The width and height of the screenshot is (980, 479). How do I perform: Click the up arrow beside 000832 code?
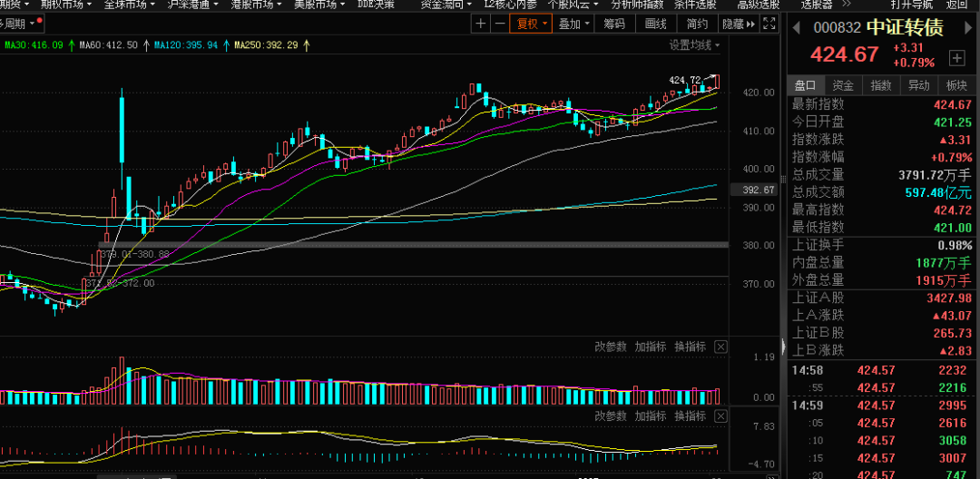click(798, 29)
